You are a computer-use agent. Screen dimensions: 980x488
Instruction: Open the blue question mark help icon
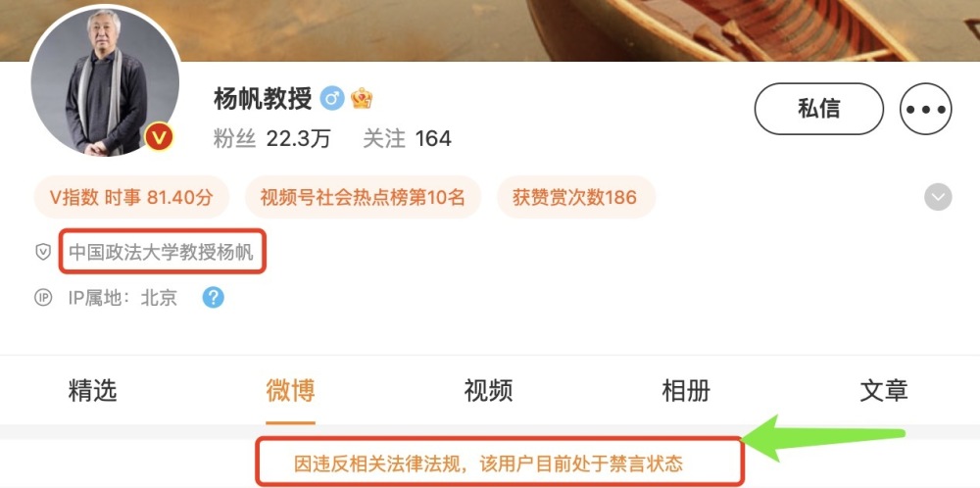[213, 298]
